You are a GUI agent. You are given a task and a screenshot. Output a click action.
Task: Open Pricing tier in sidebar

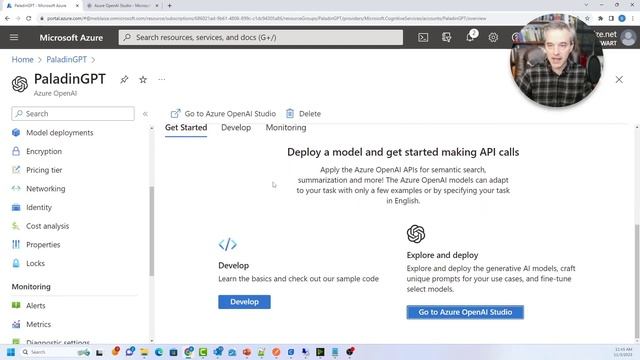pyautogui.click(x=44, y=170)
